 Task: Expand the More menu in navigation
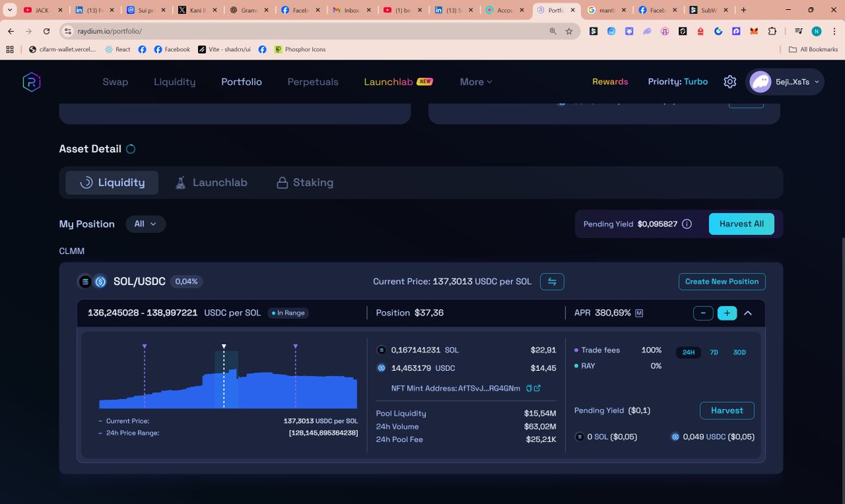point(476,82)
